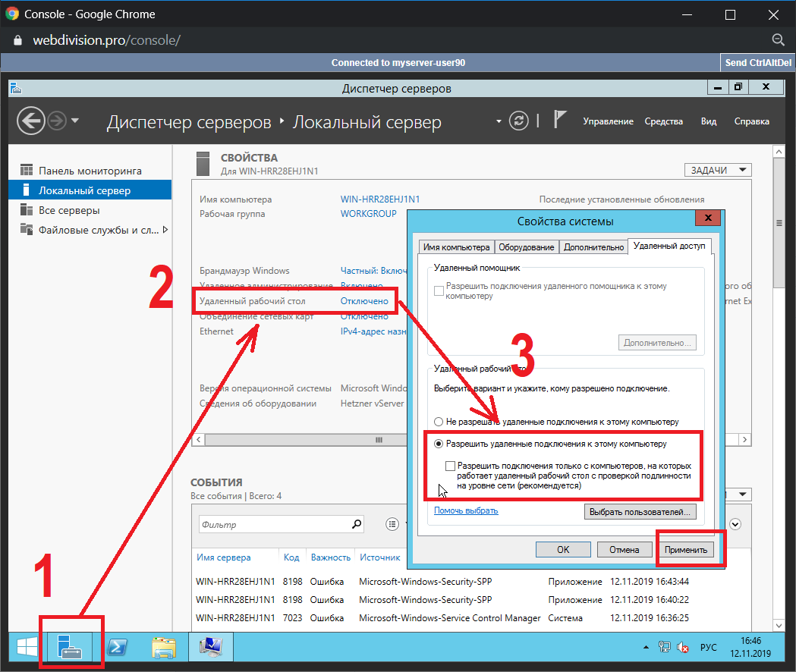Switch to the Оборудование tab
This screenshot has width=796, height=672.
pyautogui.click(x=527, y=247)
